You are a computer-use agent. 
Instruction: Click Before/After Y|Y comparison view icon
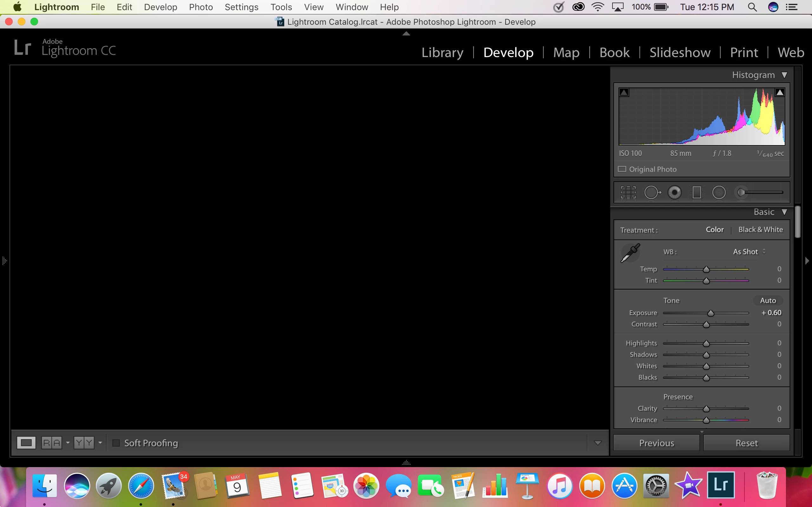(84, 443)
